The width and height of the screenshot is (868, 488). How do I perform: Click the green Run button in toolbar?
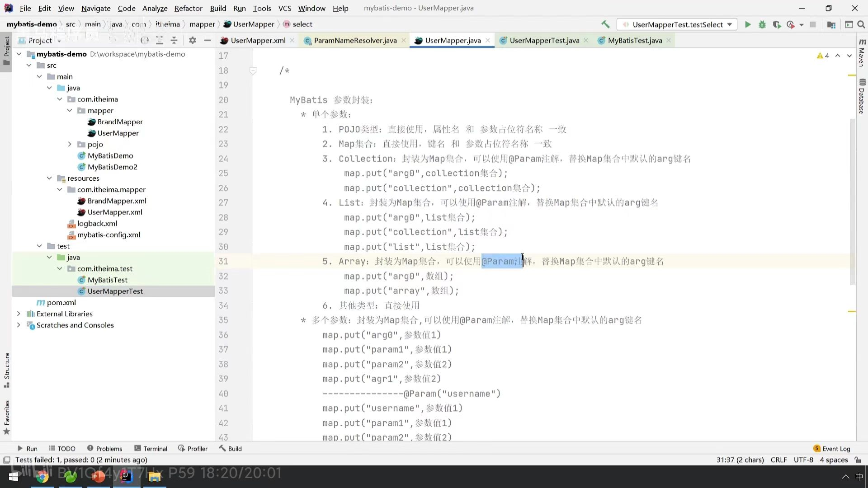(748, 24)
